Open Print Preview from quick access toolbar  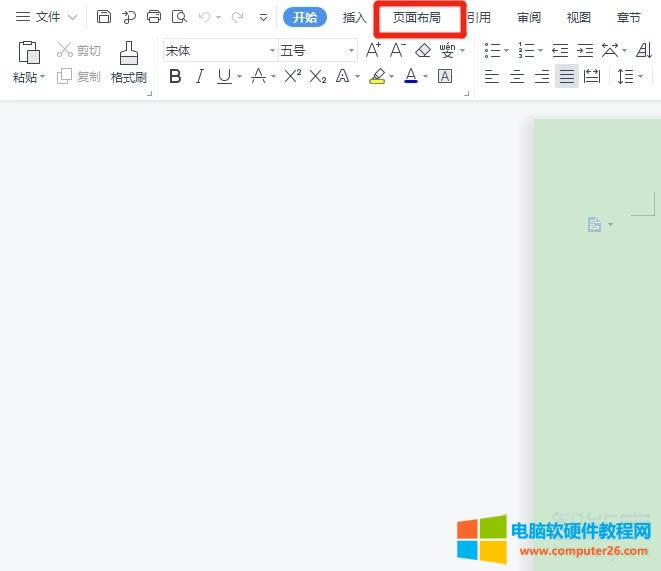click(179, 17)
